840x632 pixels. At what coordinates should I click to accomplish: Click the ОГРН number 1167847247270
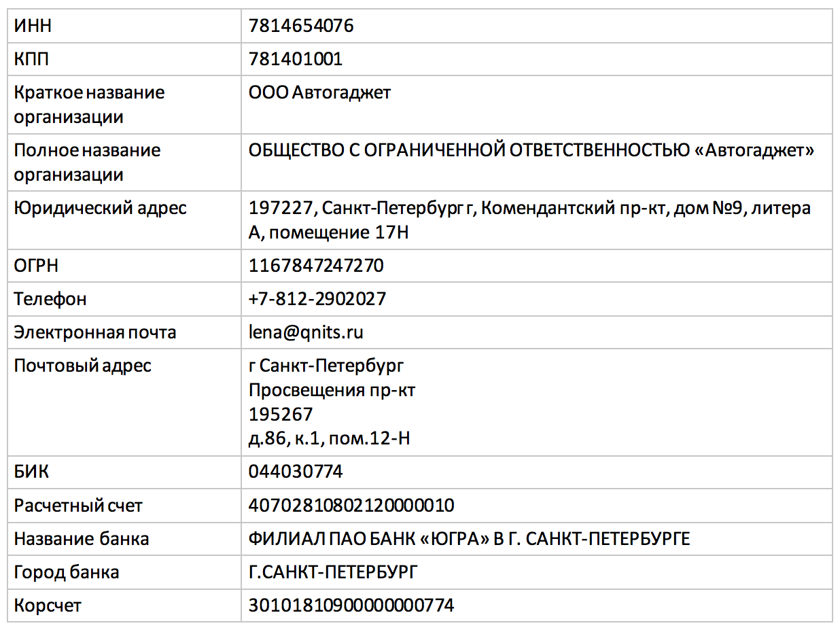click(x=316, y=266)
